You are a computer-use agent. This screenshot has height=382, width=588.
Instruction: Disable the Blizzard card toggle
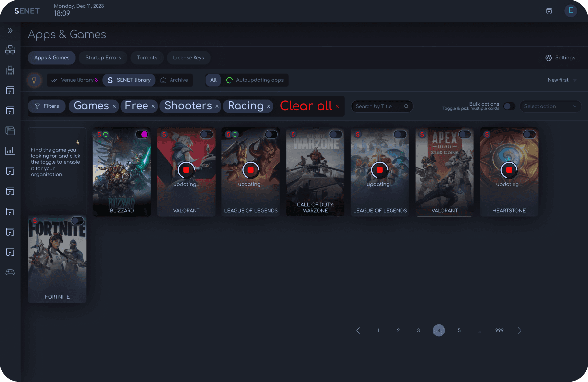(142, 134)
